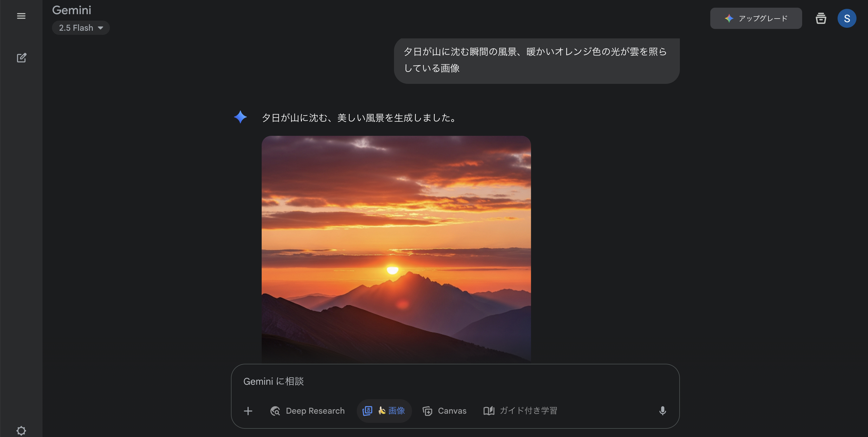Open the stacked tray icon near avatar

pyautogui.click(x=821, y=18)
